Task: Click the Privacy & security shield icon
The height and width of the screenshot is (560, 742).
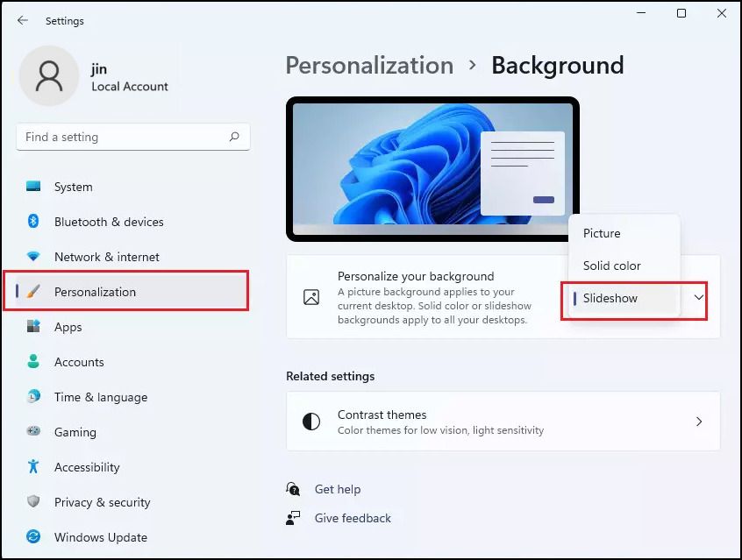Action: tap(33, 501)
